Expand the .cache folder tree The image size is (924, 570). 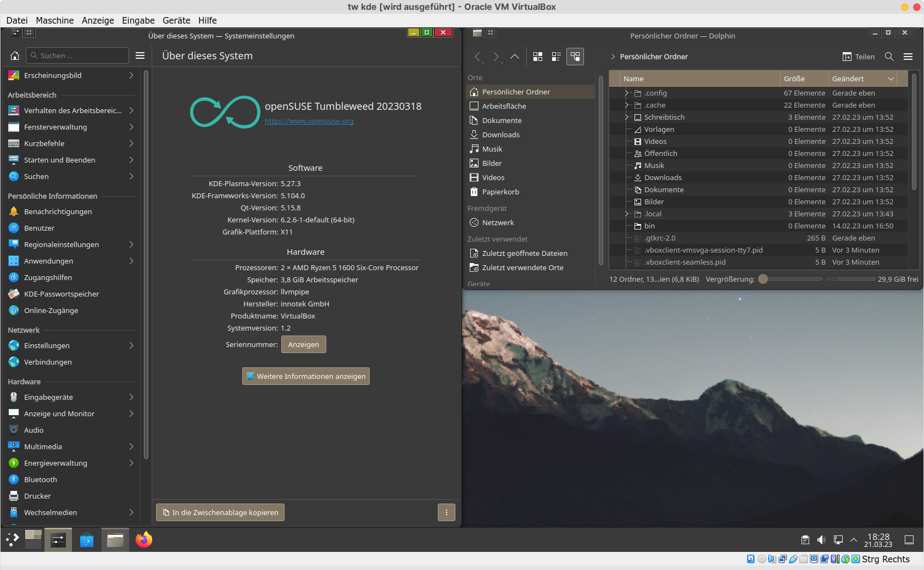(626, 105)
